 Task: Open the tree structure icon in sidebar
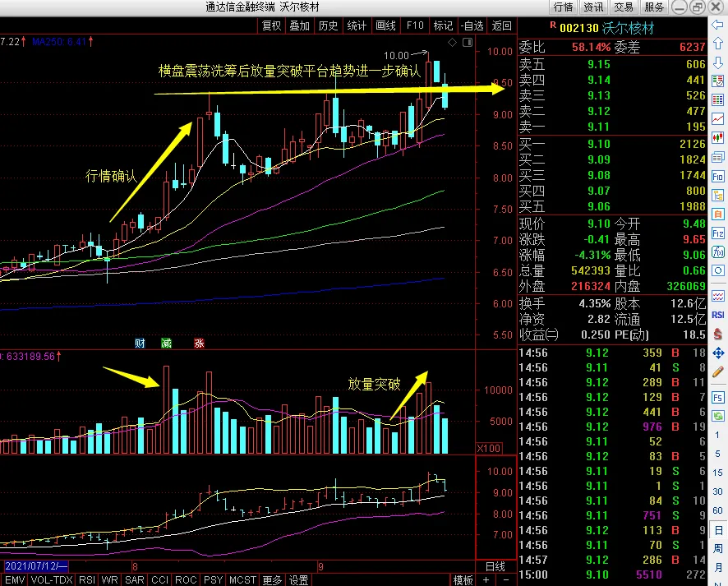pos(718,196)
